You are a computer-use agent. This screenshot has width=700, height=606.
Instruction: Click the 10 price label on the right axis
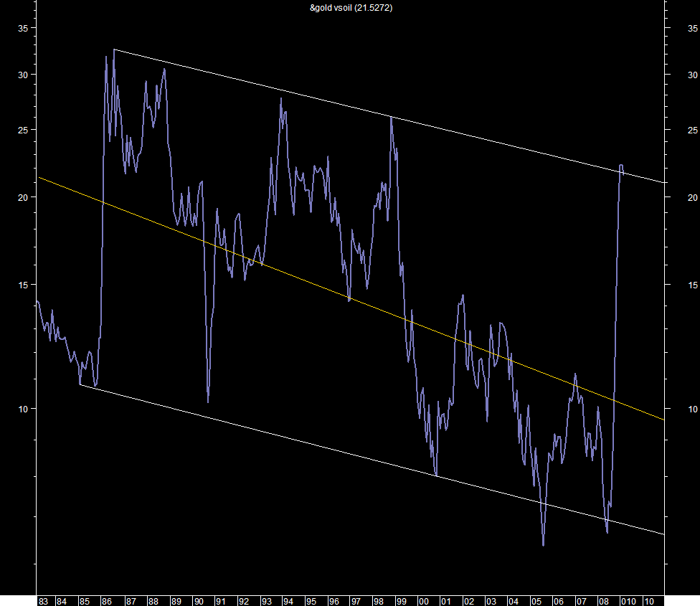[x=692, y=409]
